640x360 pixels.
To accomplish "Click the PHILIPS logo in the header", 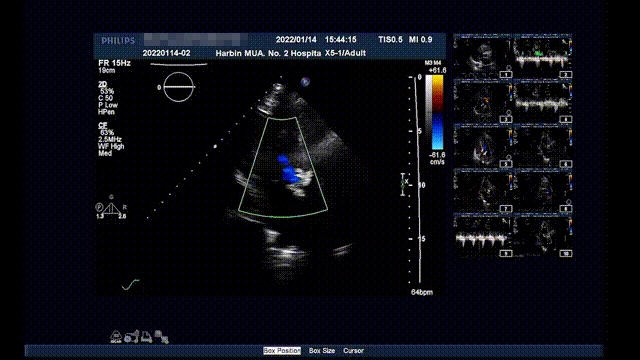I will [118, 40].
